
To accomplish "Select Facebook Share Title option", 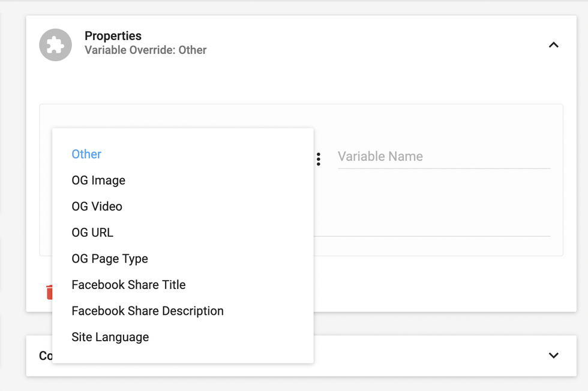I will [128, 285].
